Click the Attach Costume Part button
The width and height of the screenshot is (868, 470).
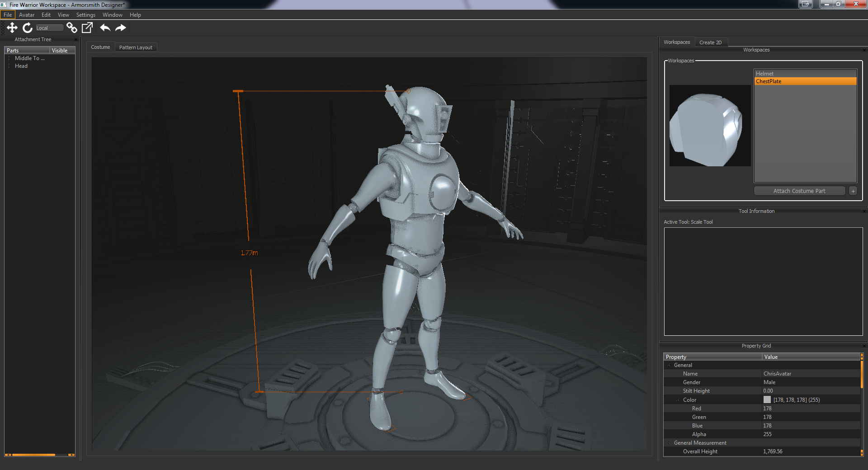799,191
